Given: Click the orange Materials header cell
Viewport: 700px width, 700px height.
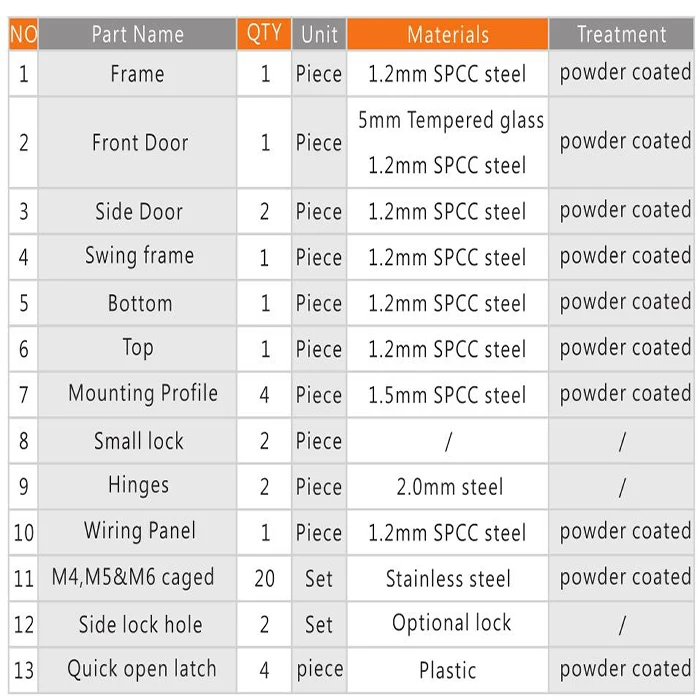Looking at the screenshot, I should coord(448,35).
